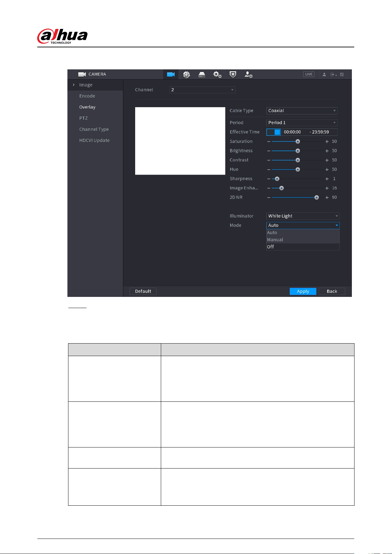Open the Image menu item
The image size is (392, 554).
[95, 85]
